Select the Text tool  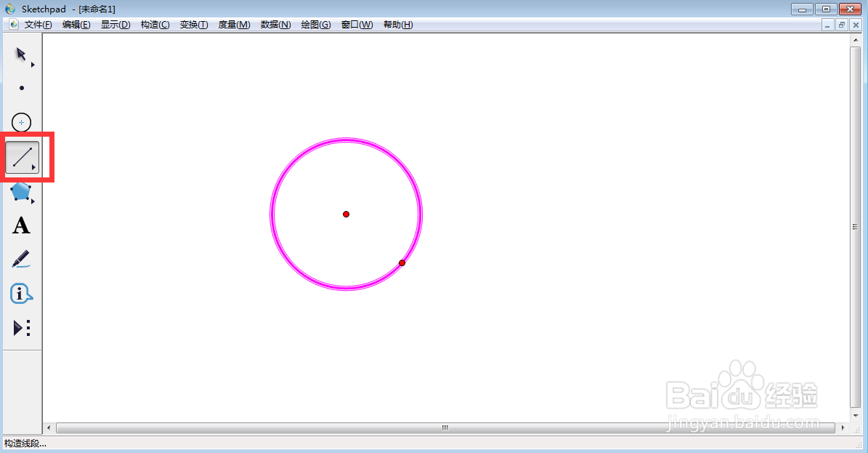[x=21, y=225]
